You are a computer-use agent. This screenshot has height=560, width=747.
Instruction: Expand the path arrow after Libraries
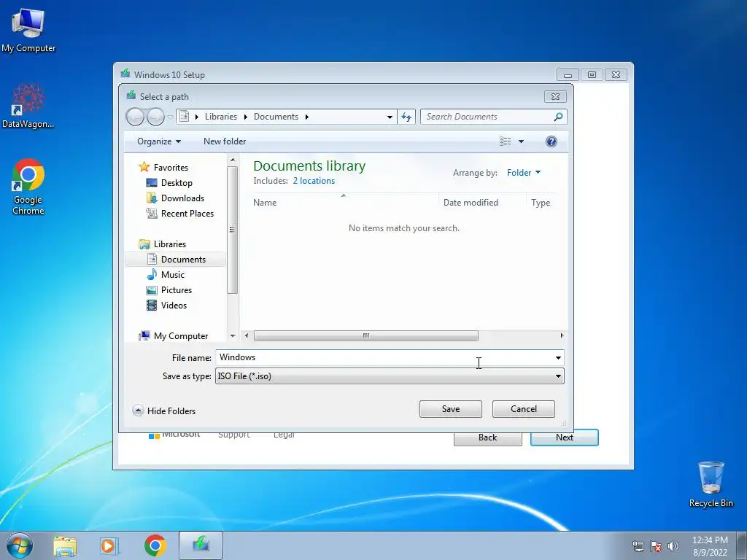246,117
